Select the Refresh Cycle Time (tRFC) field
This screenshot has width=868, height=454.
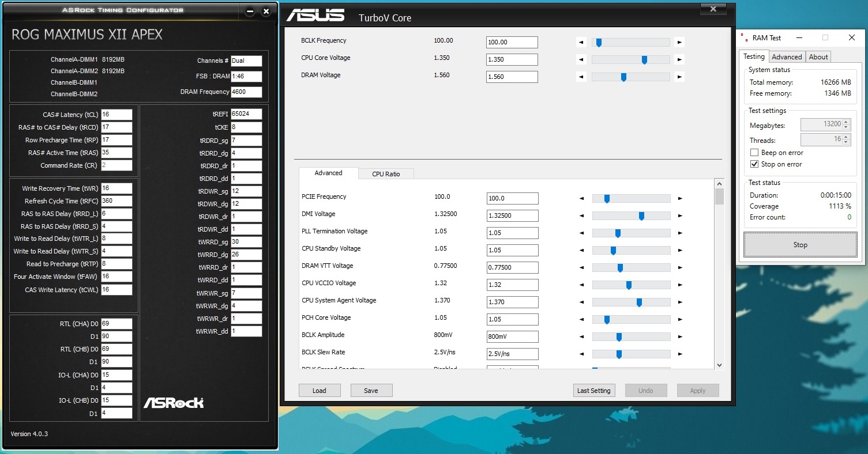pyautogui.click(x=117, y=201)
